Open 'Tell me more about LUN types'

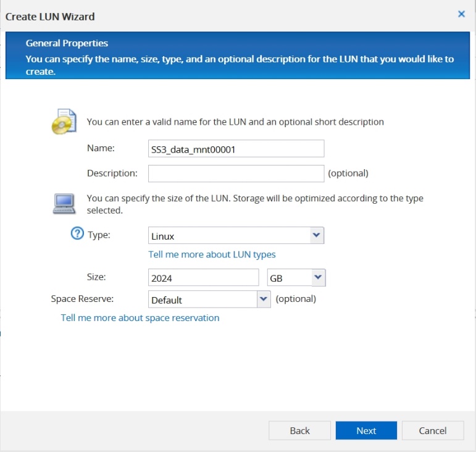[212, 254]
